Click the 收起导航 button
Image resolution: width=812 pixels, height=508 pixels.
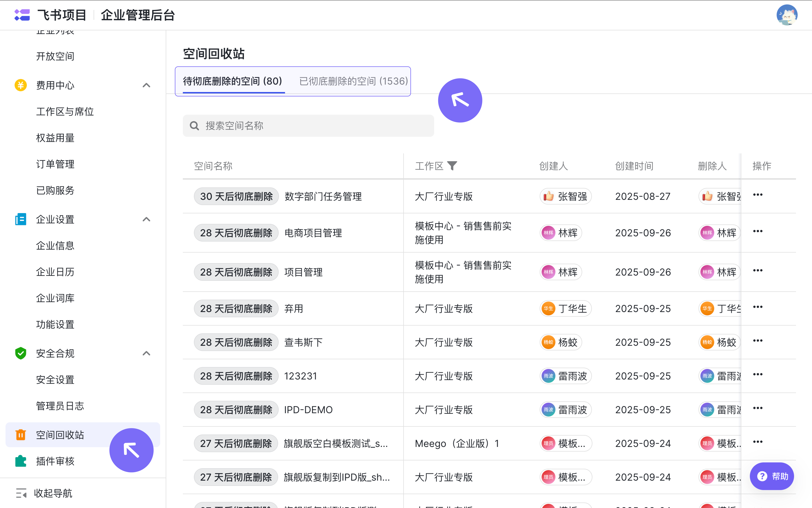click(44, 493)
